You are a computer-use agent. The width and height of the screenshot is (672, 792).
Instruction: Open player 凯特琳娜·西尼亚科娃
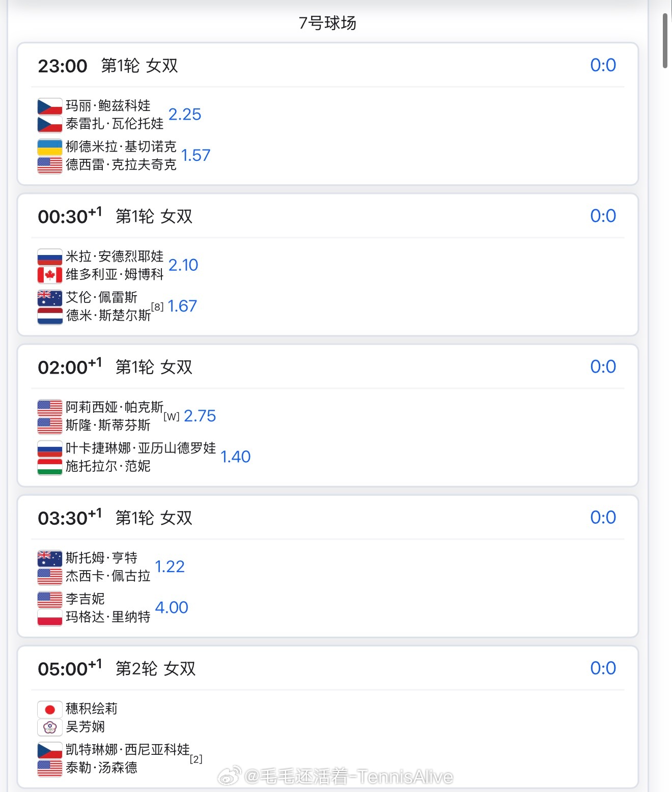click(x=127, y=749)
